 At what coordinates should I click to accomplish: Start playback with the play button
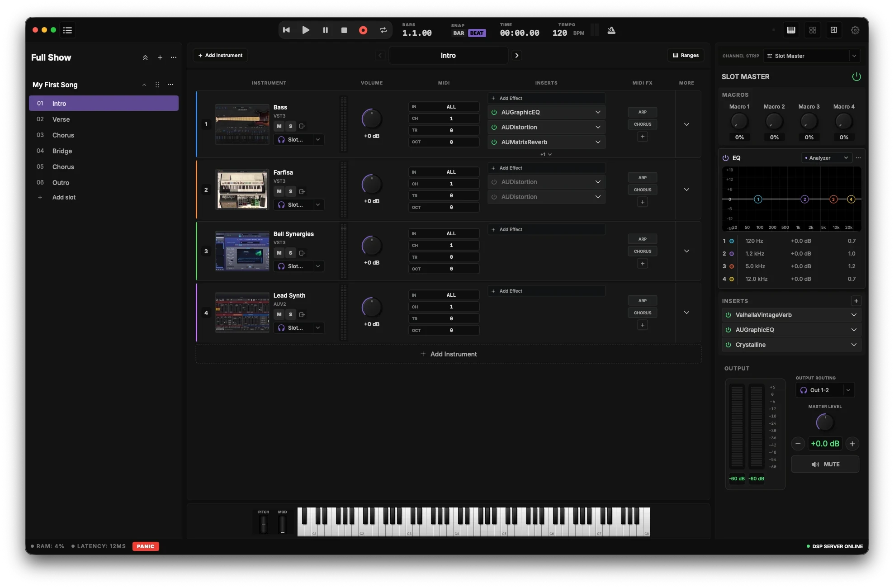tap(306, 30)
